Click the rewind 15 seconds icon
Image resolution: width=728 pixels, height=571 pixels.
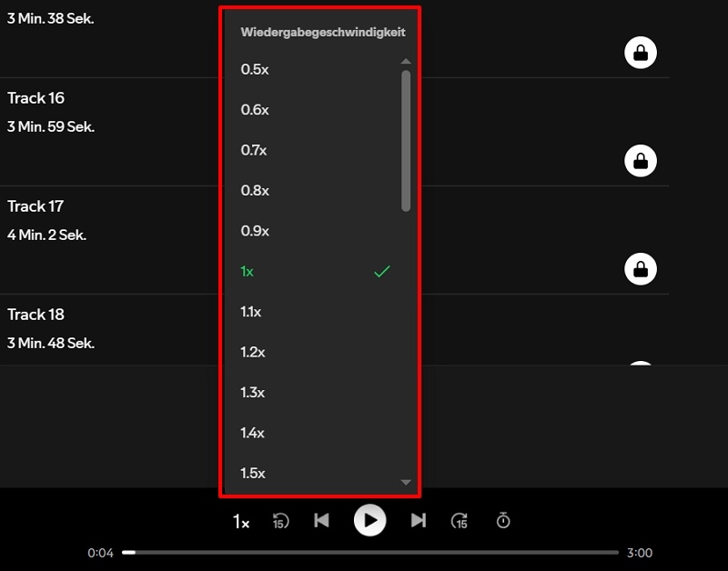[x=281, y=520]
